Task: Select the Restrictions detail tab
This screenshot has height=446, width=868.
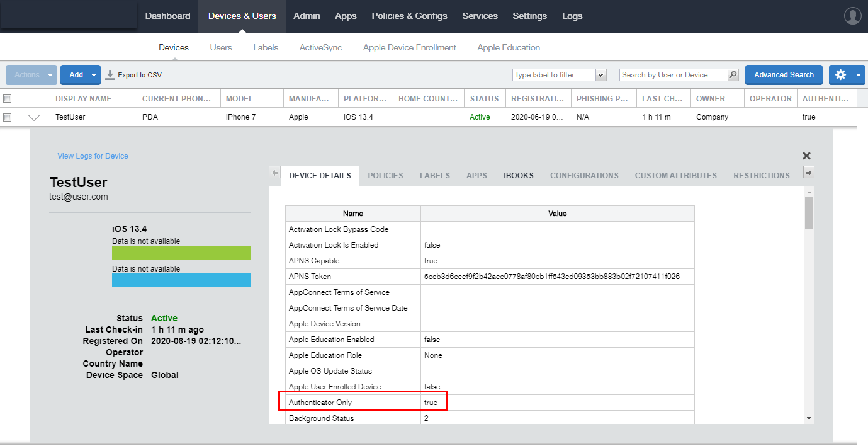Action: [x=761, y=176]
